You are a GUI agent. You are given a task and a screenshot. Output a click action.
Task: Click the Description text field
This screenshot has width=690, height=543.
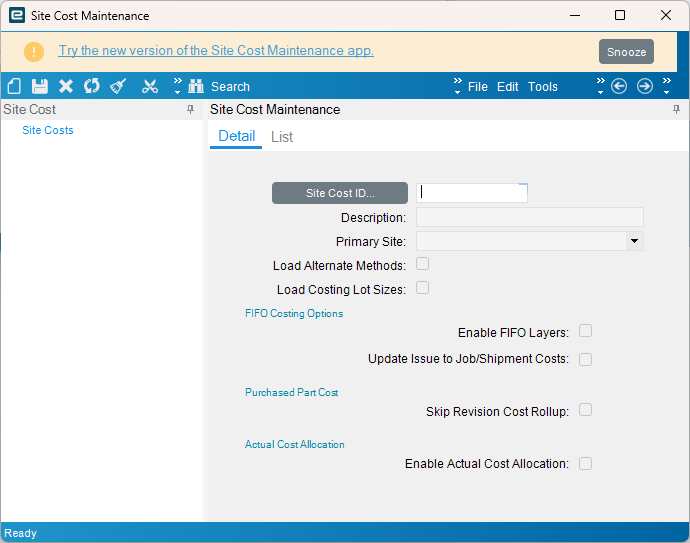pyautogui.click(x=529, y=217)
